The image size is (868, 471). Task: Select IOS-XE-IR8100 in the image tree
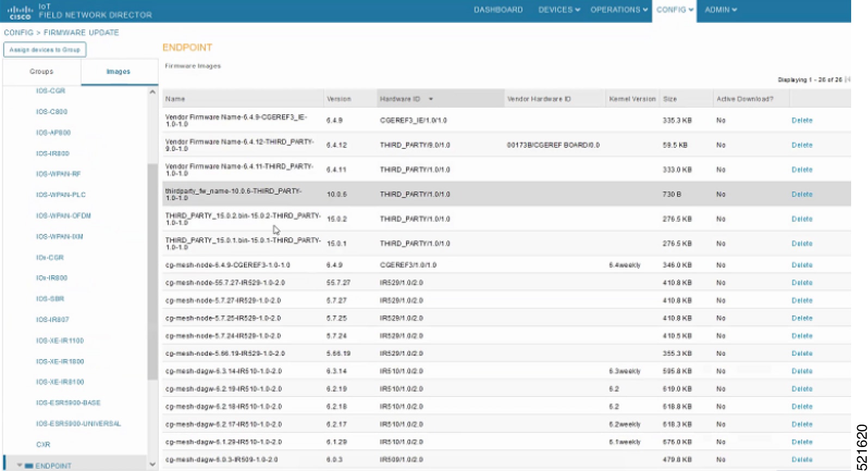click(x=60, y=382)
